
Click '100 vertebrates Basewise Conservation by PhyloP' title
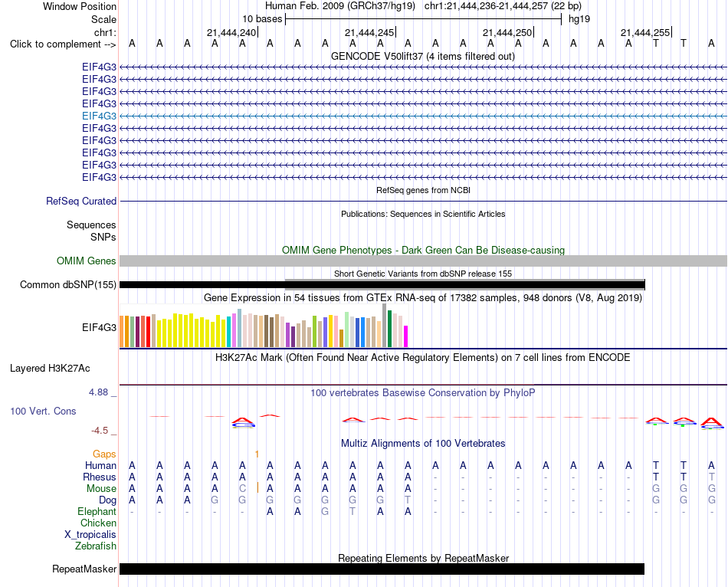point(423,393)
